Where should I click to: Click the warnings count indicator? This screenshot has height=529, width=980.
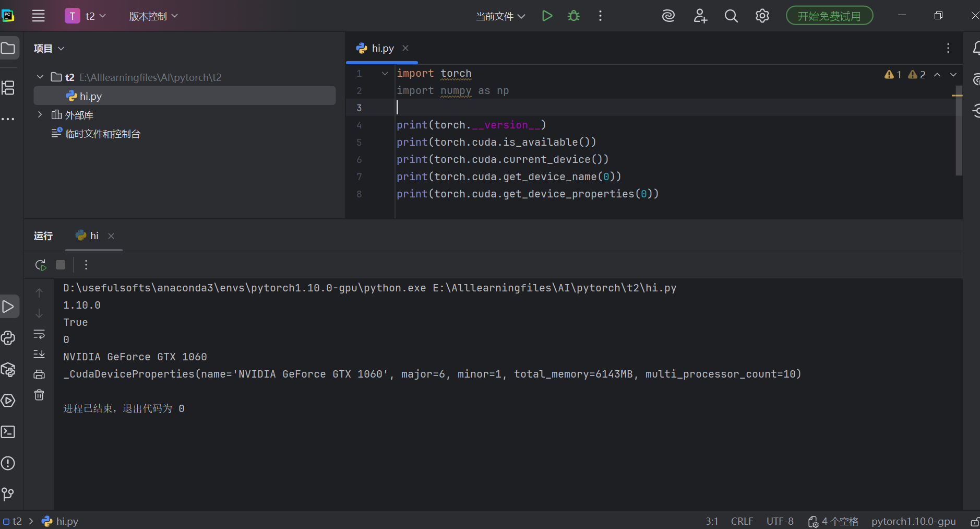tap(905, 75)
